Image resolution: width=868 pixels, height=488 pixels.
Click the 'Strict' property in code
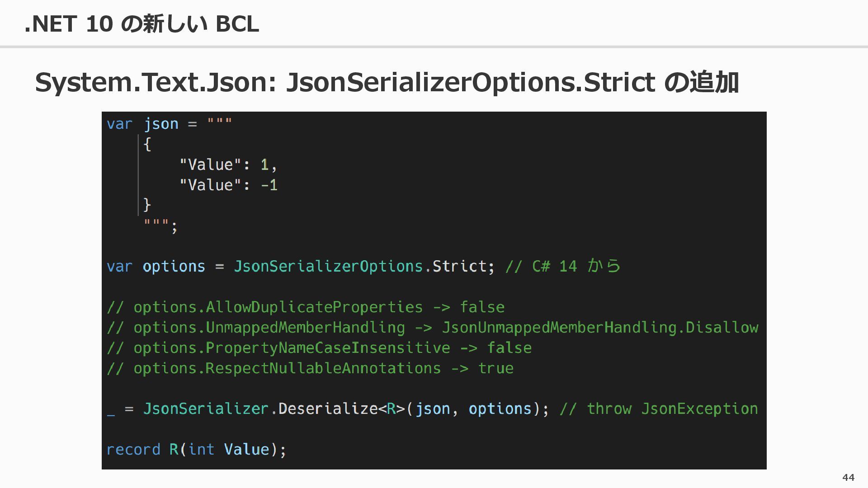click(x=459, y=266)
